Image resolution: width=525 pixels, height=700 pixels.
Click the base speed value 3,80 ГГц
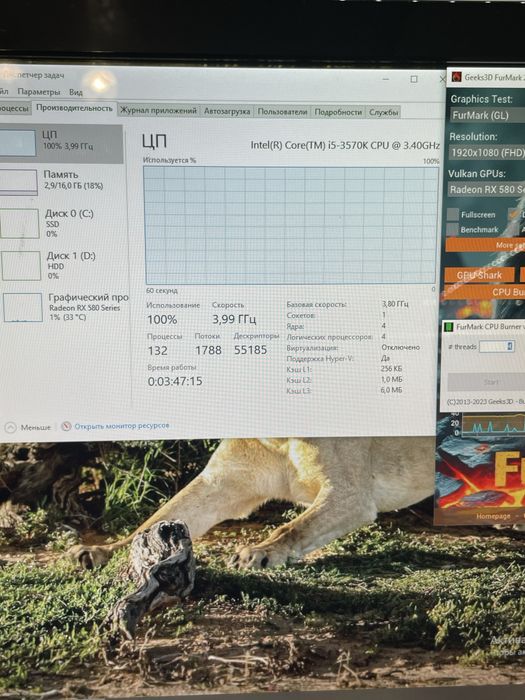coord(395,304)
